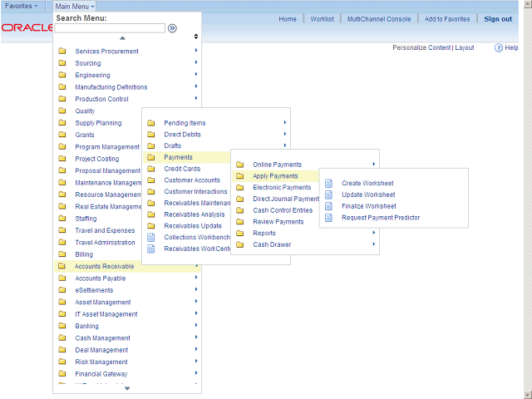Open the Favorites dropdown
This screenshot has width=532, height=399.
(x=22, y=6)
